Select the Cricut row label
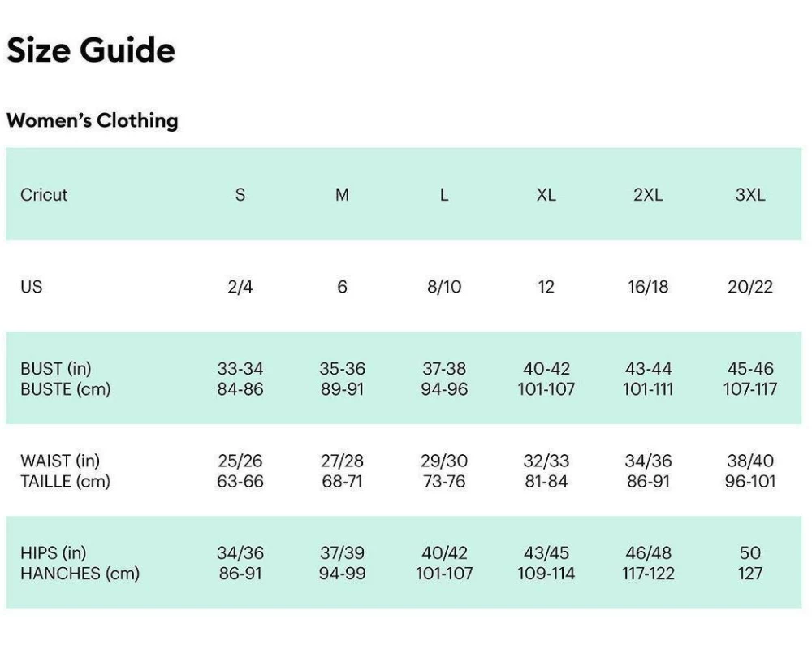Screen dimensions: 812x650 point(44,195)
